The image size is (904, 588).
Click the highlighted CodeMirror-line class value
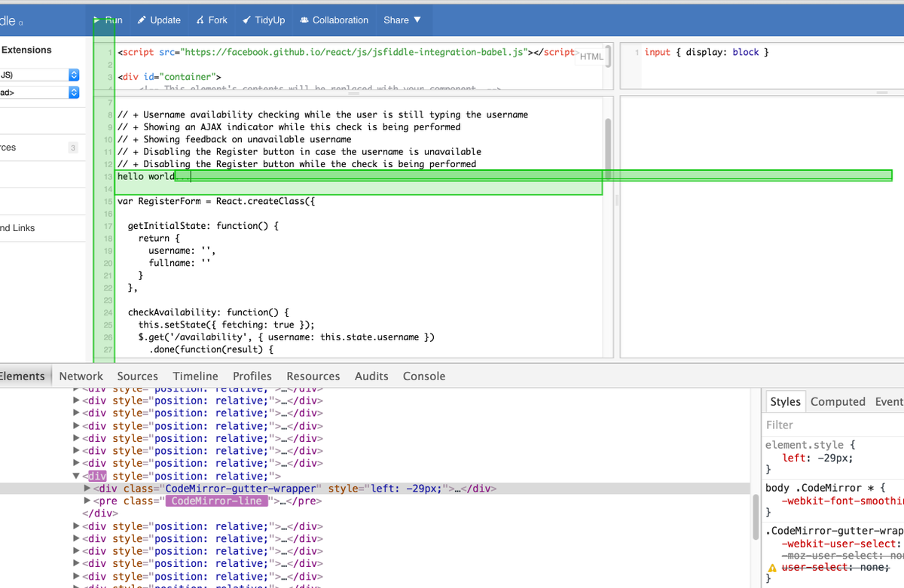(216, 501)
